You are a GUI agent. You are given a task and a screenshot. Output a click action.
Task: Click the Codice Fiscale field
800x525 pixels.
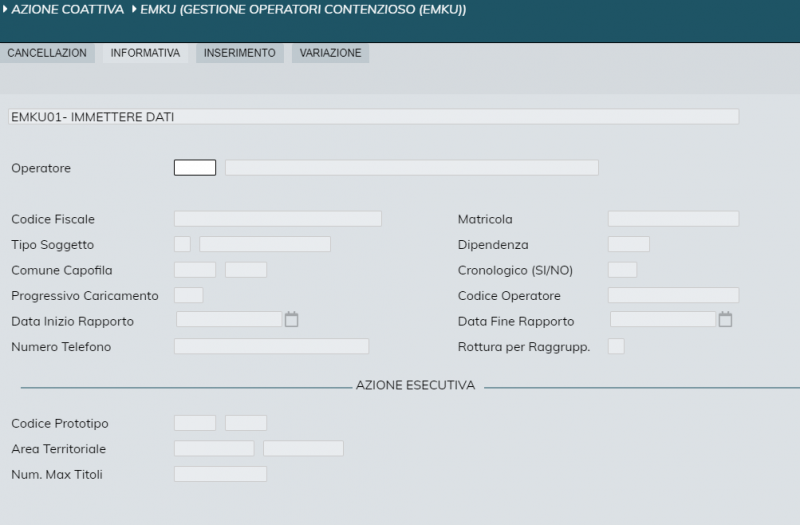point(277,219)
